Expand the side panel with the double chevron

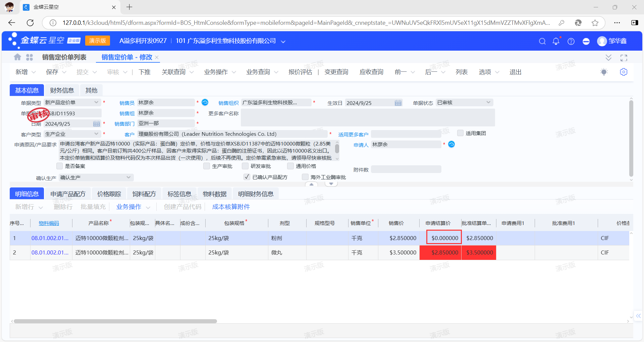pyautogui.click(x=638, y=316)
